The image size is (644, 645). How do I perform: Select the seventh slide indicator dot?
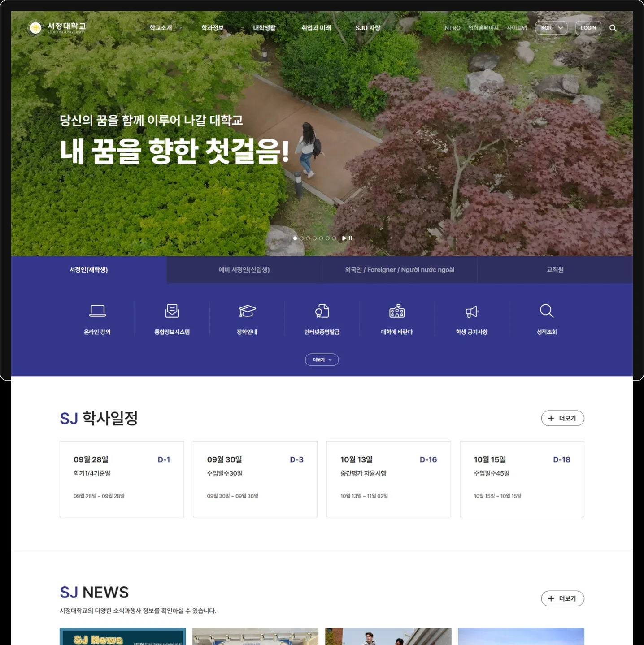coord(334,238)
